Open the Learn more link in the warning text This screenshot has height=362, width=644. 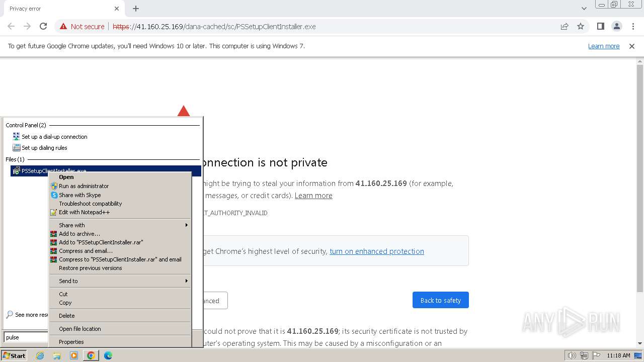click(x=313, y=196)
